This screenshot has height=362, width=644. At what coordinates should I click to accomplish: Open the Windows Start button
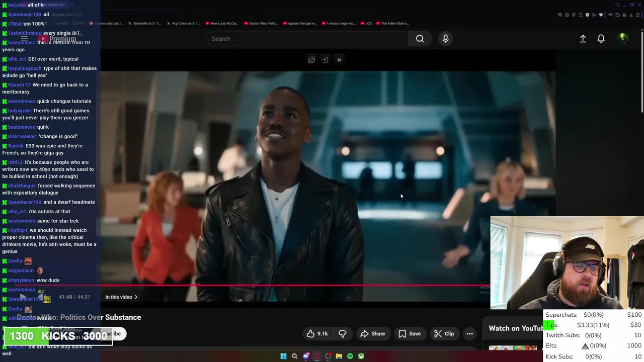283,356
